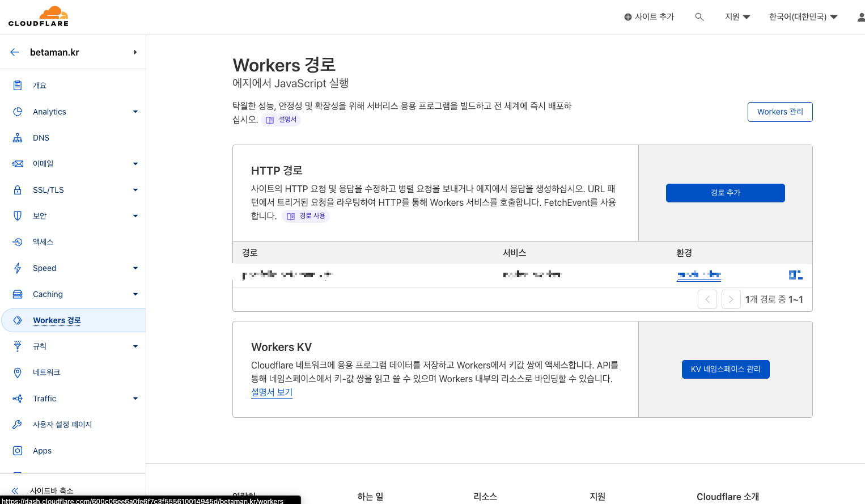
Task: Click the Traffic routing icon
Action: [18, 399]
